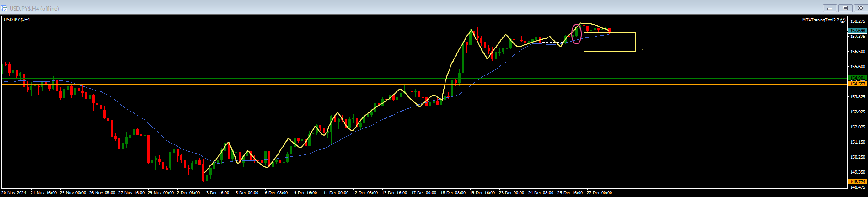Click the green price label near 154.9
Screen dimensions: 868x197
(857, 78)
